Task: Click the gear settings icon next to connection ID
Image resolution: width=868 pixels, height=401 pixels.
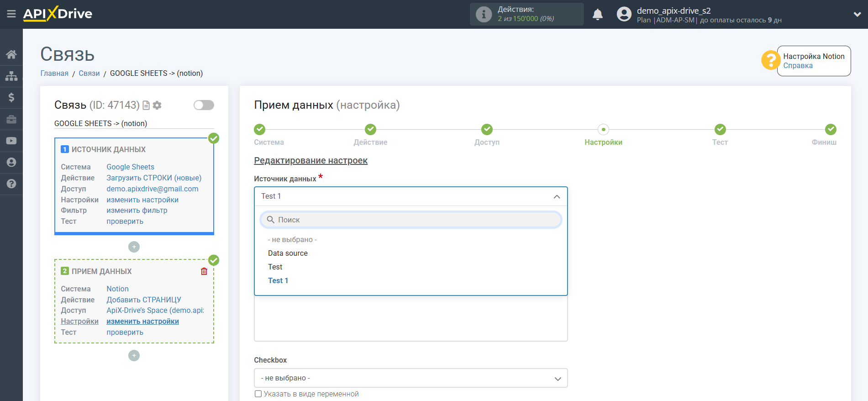Action: point(158,106)
